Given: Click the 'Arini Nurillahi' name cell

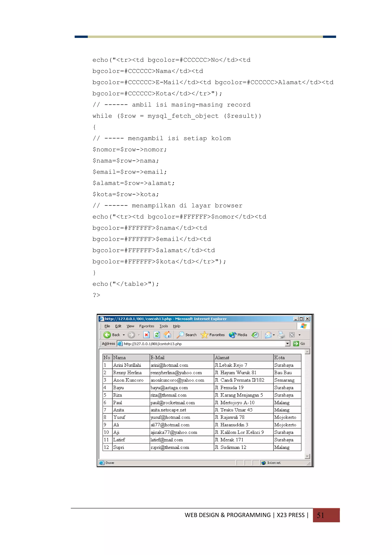Looking at the screenshot, I should coord(131,365).
